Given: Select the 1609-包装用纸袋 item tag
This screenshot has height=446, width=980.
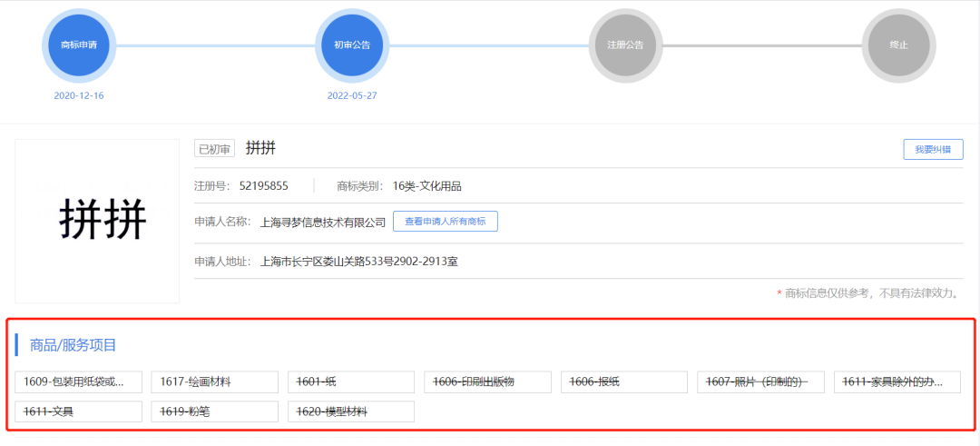Looking at the screenshot, I should point(79,382).
